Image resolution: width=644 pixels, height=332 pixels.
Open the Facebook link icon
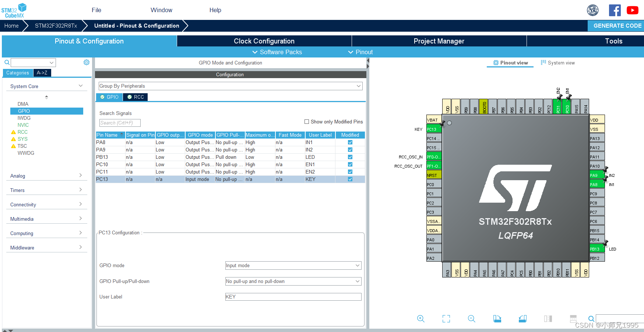coord(615,10)
